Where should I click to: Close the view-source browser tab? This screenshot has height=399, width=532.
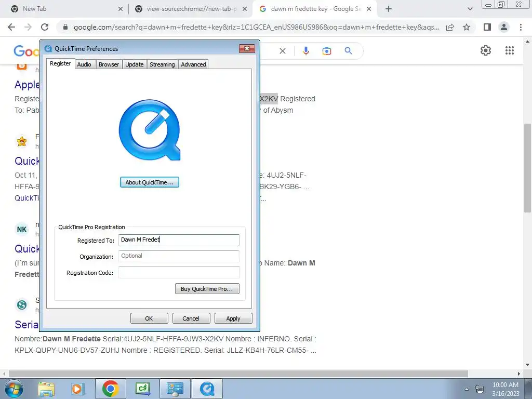click(245, 9)
